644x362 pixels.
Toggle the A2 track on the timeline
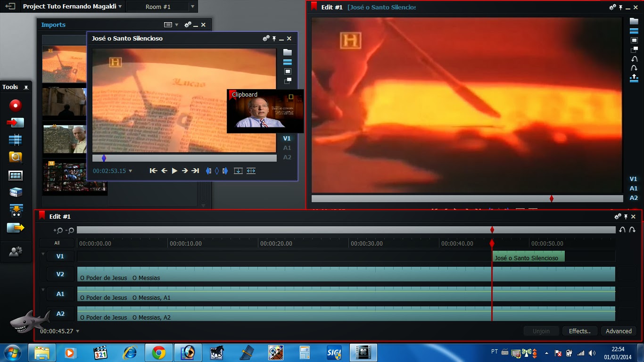pyautogui.click(x=60, y=314)
